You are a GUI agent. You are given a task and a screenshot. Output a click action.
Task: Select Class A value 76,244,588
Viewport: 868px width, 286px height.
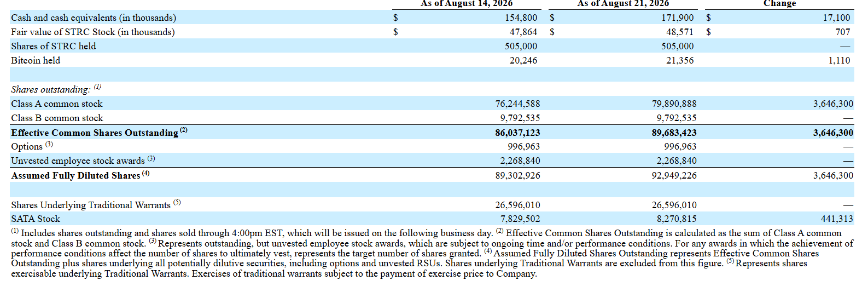point(517,104)
